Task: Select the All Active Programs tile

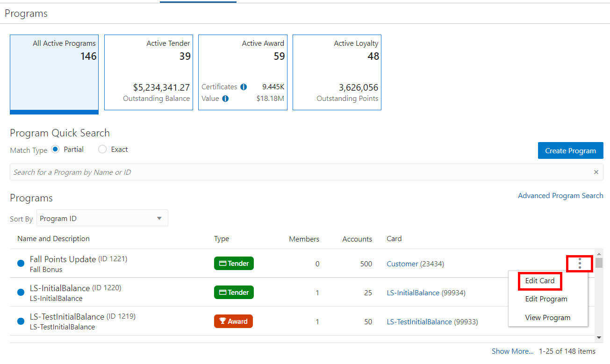Action: pyautogui.click(x=54, y=74)
